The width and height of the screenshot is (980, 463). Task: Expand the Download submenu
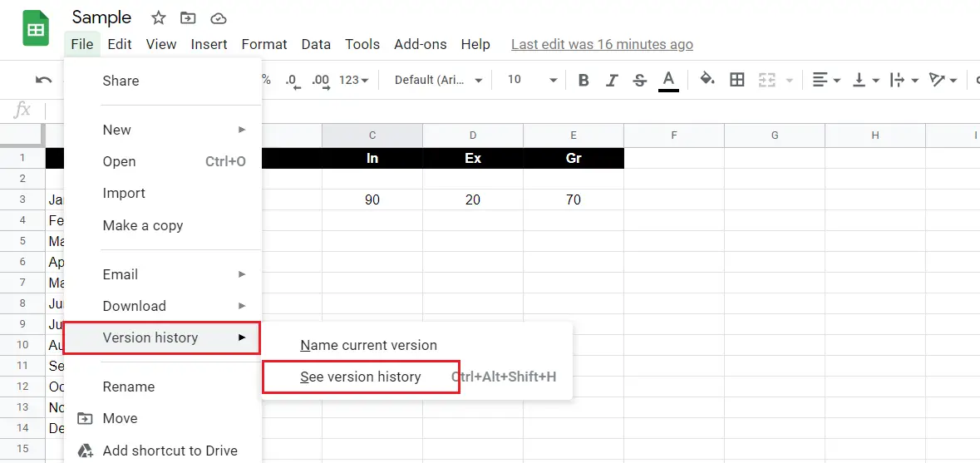coord(162,306)
